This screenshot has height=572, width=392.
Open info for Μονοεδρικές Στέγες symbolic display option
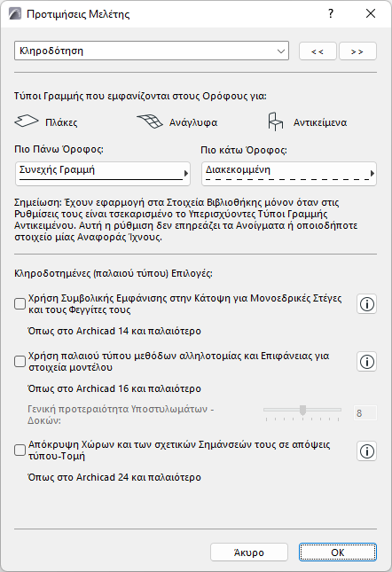(x=367, y=304)
